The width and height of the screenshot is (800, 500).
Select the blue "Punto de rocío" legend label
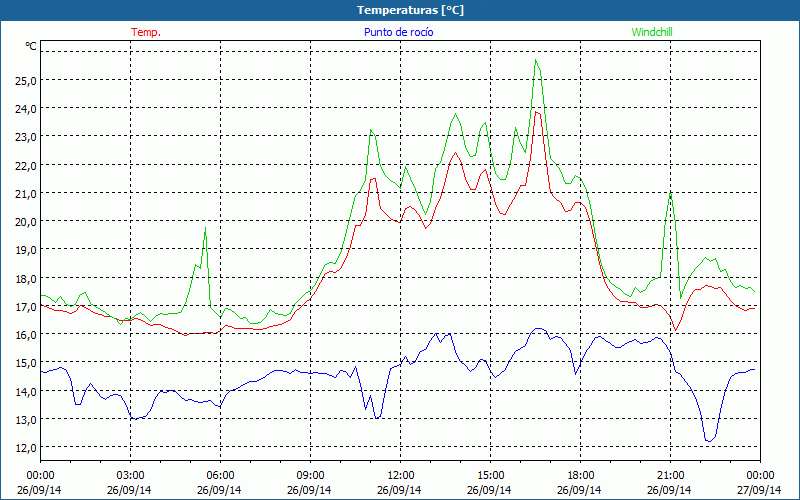pyautogui.click(x=398, y=32)
